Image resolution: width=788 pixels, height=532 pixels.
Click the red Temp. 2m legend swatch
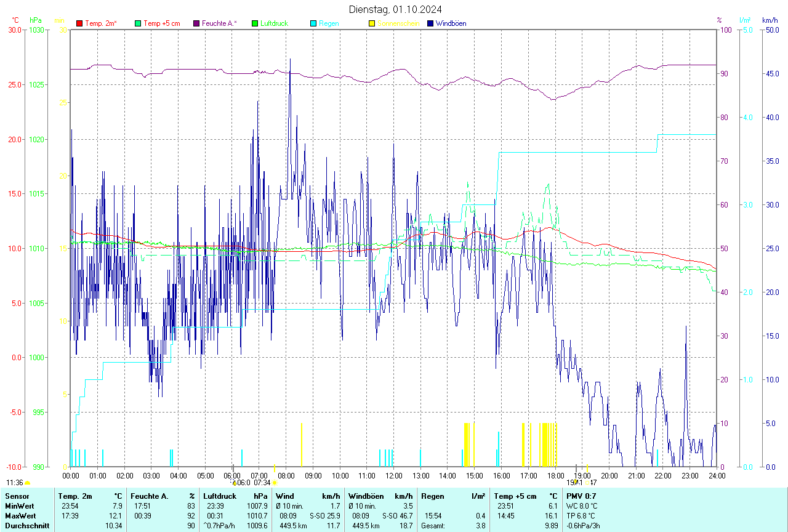pyautogui.click(x=79, y=23)
